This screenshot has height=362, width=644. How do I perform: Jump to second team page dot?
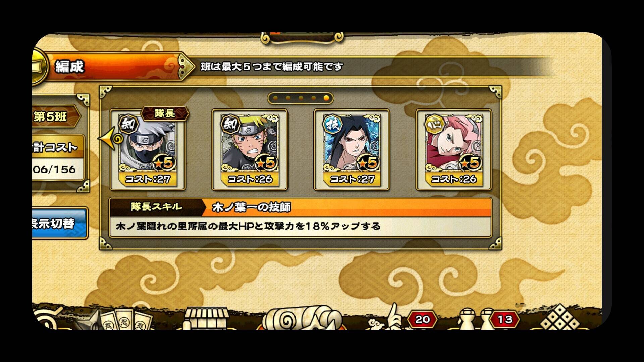(288, 98)
